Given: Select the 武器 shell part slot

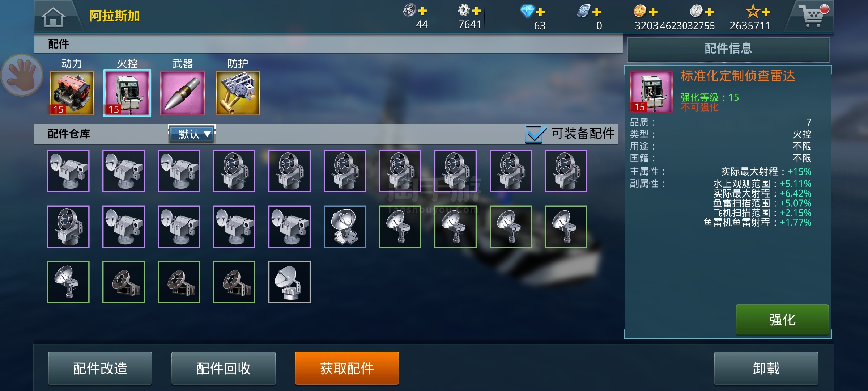Looking at the screenshot, I should click(x=182, y=93).
